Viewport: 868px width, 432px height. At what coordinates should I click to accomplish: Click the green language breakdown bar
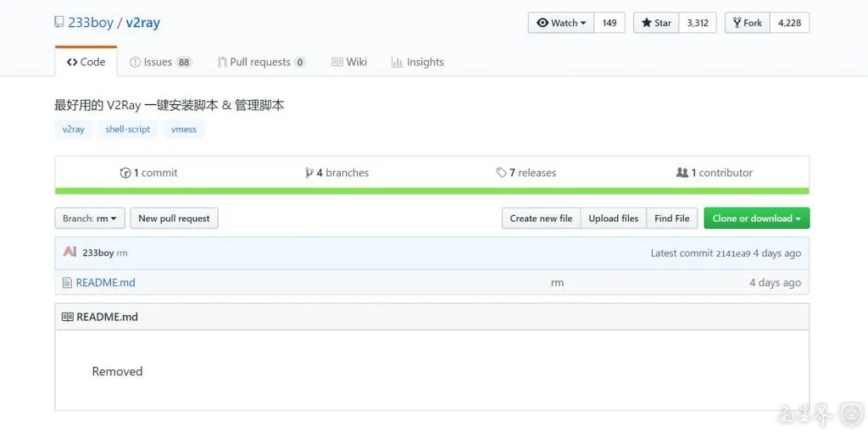[431, 191]
